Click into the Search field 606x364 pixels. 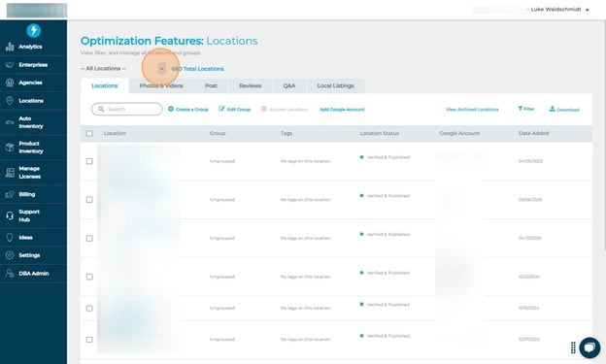127,110
